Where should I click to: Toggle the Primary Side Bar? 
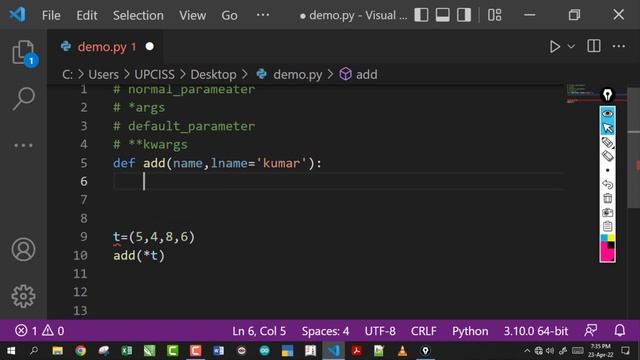point(421,15)
